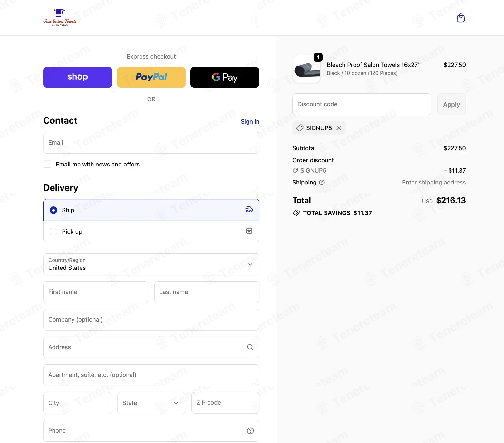Click the phone field help icon

tap(250, 431)
